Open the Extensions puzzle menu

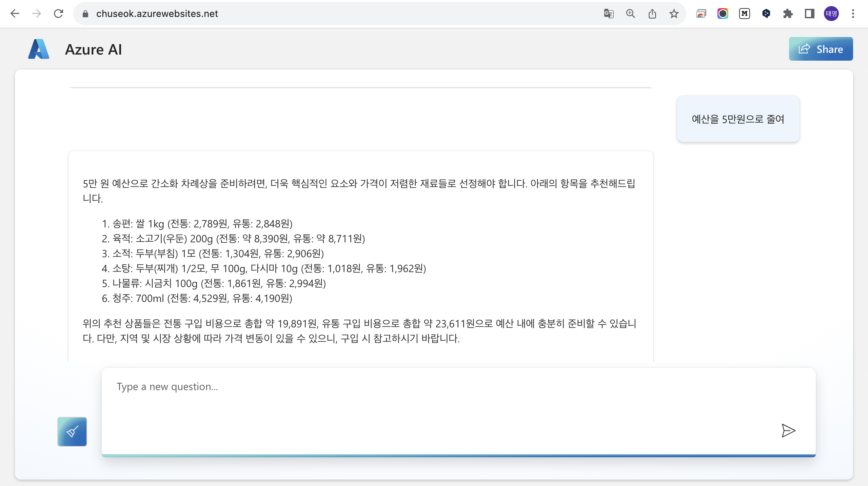(788, 14)
